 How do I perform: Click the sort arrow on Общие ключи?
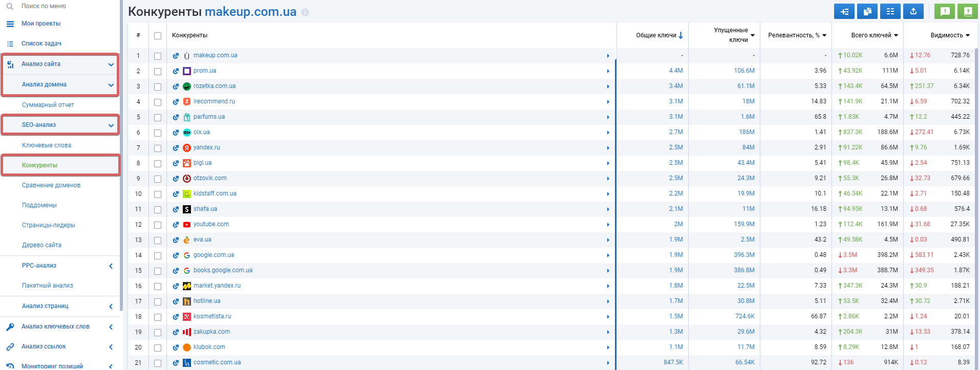(x=680, y=35)
